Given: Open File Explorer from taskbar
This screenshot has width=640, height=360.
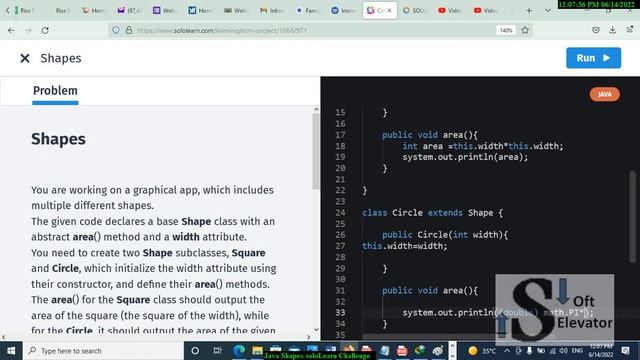Looking at the screenshot, I should click(257, 350).
